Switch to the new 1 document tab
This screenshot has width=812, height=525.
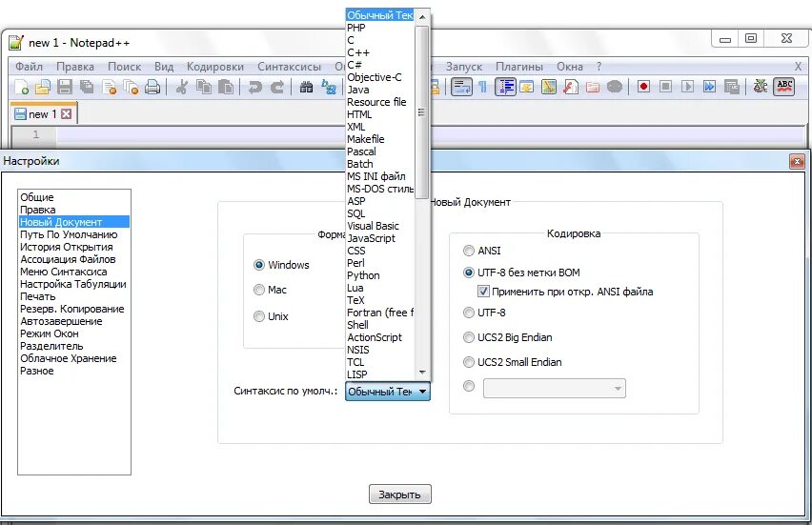43,114
